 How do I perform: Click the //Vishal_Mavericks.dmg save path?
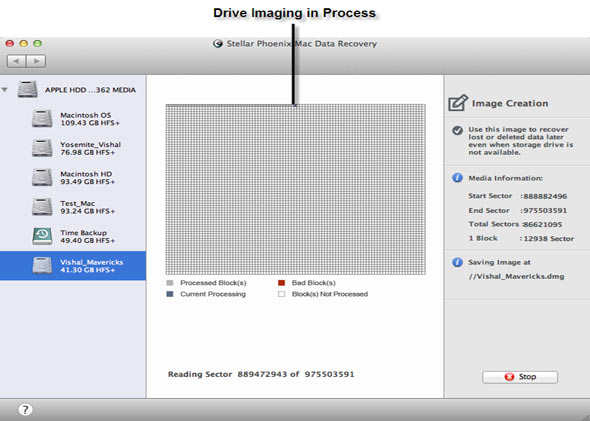coord(516,277)
